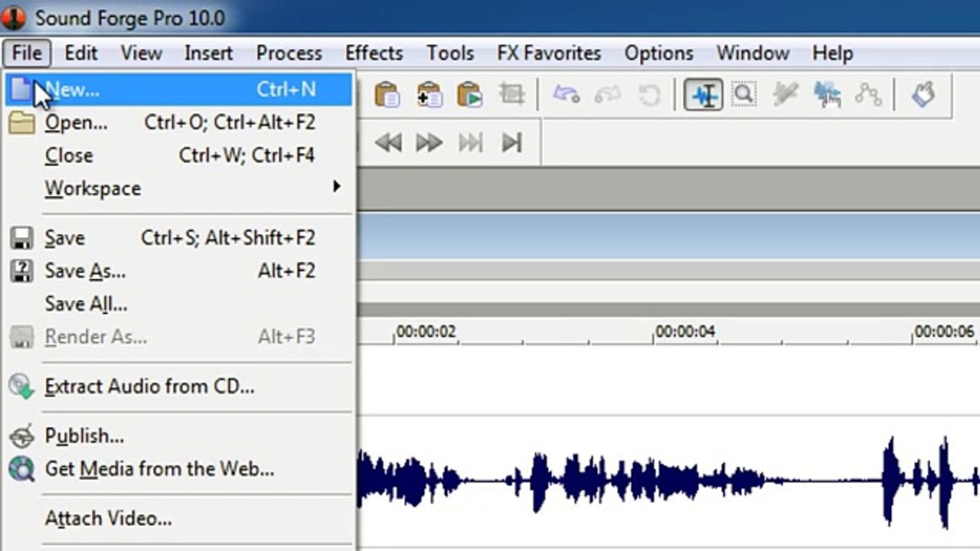The image size is (980, 551).
Task: Open the Help menu
Action: (x=832, y=54)
